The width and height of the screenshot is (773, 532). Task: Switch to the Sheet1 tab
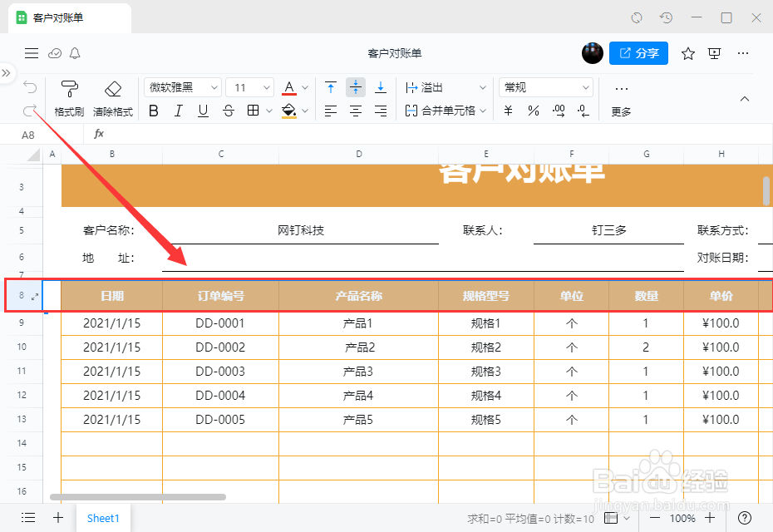103,518
